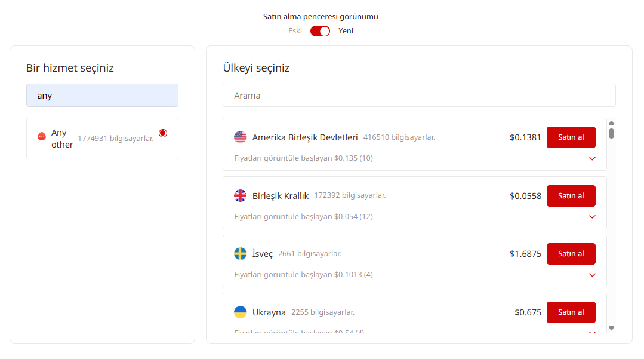Click the "Any other" service name
644x359 pixels.
click(62, 139)
